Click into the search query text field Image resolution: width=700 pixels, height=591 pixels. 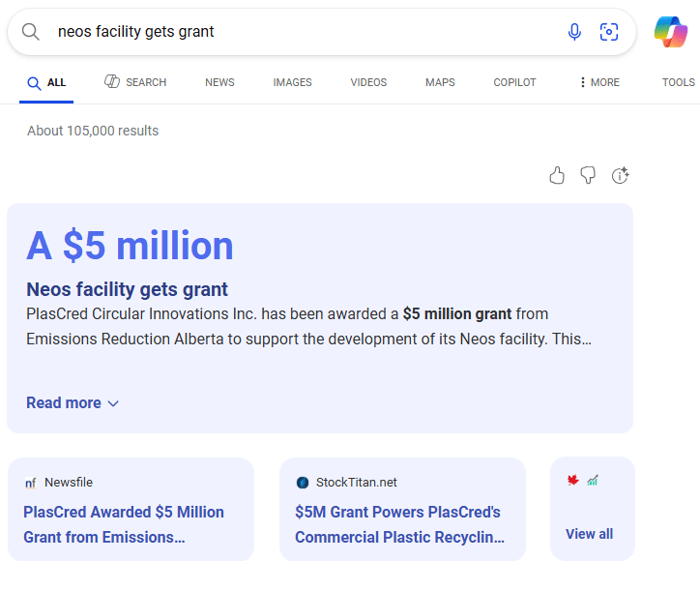coord(290,32)
